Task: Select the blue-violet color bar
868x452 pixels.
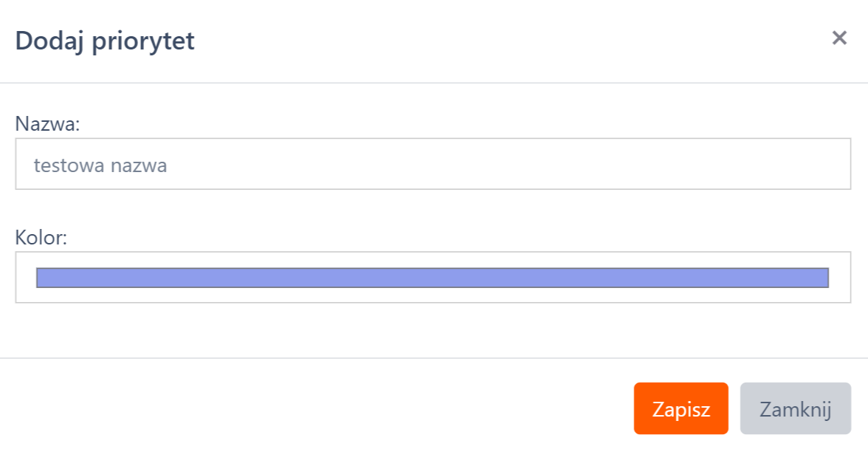Action: 433,278
